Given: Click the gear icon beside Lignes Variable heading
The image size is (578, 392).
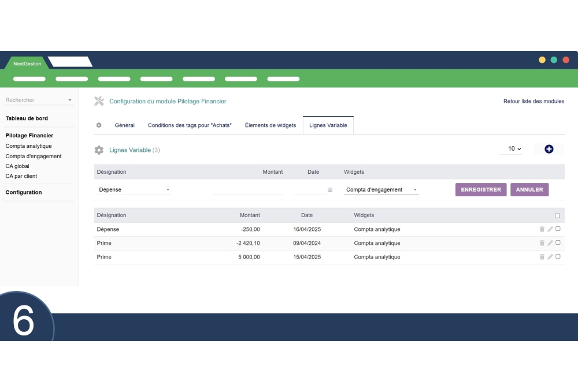Looking at the screenshot, I should (99, 150).
